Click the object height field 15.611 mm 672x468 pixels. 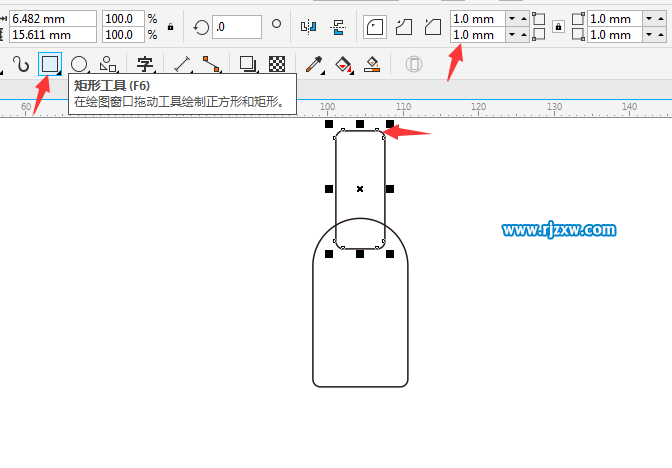(53, 35)
